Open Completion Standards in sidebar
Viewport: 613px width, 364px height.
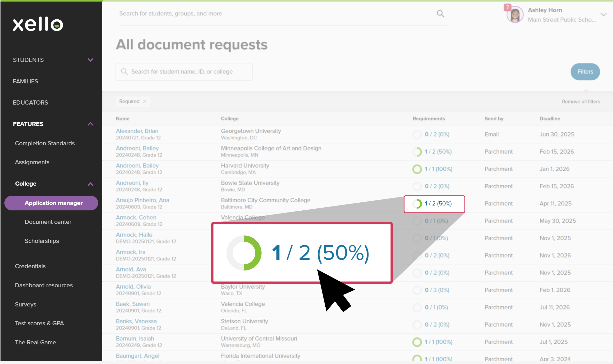pos(45,143)
